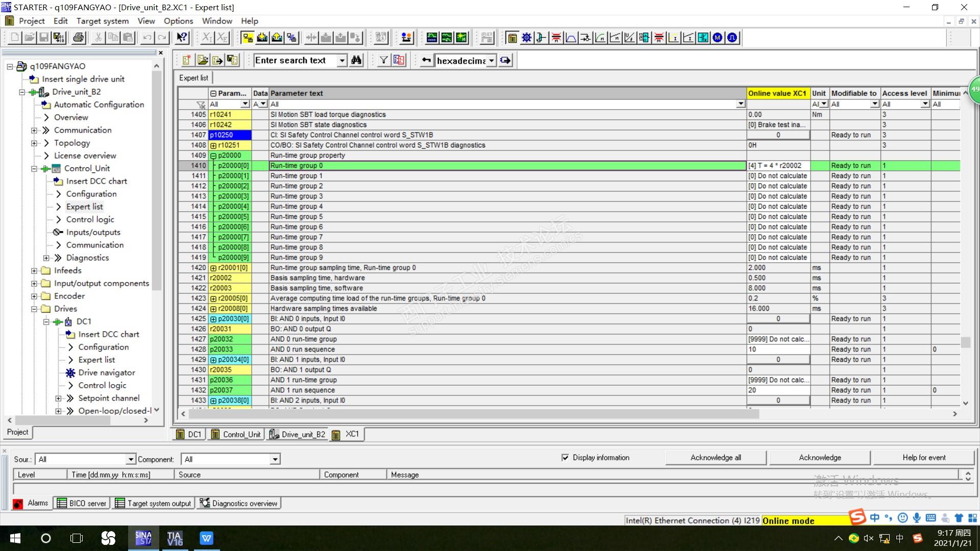The image size is (980, 551).
Task: Click the blue drive navigator gear icon
Action: [x=526, y=37]
